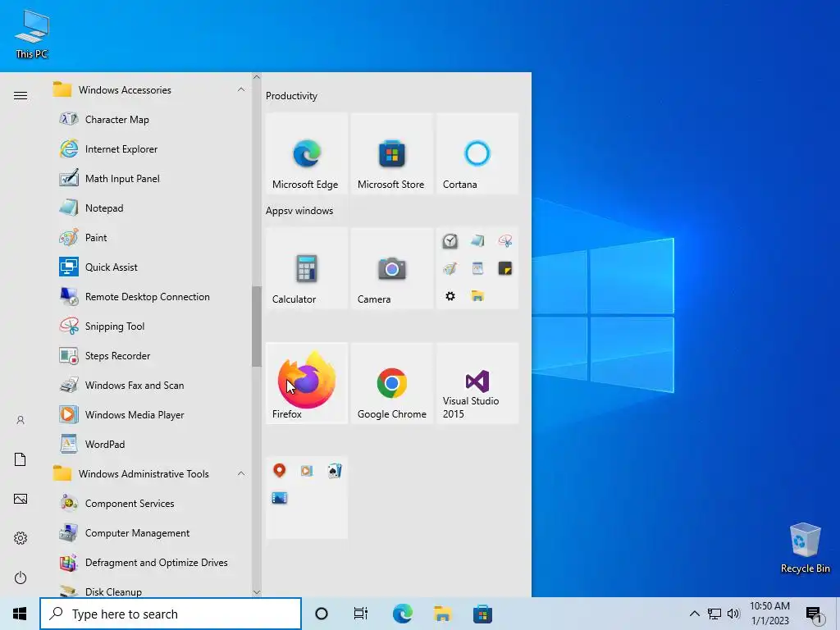Viewport: 840px width, 630px height.
Task: Click the volume speaker icon in tray
Action: (x=733, y=614)
